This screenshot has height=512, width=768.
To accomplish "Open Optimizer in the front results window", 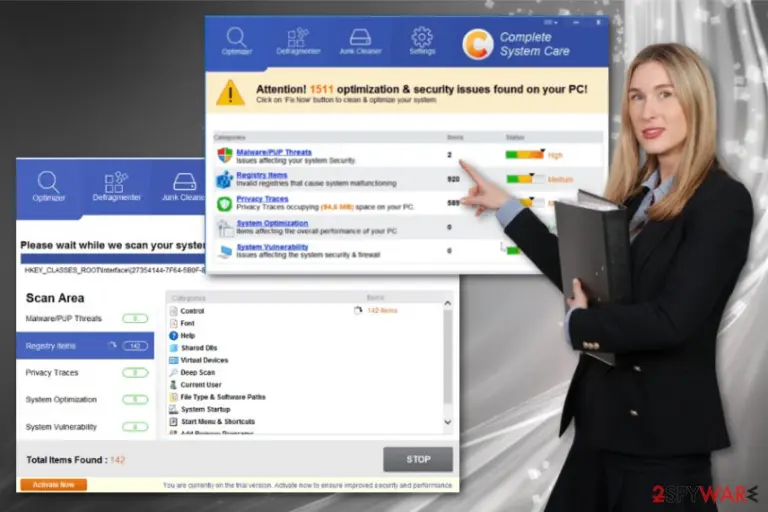I will [237, 42].
